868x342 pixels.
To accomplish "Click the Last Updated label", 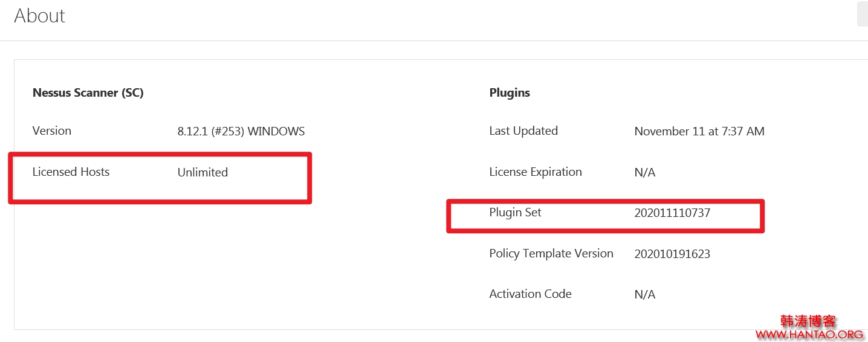I will click(x=523, y=131).
